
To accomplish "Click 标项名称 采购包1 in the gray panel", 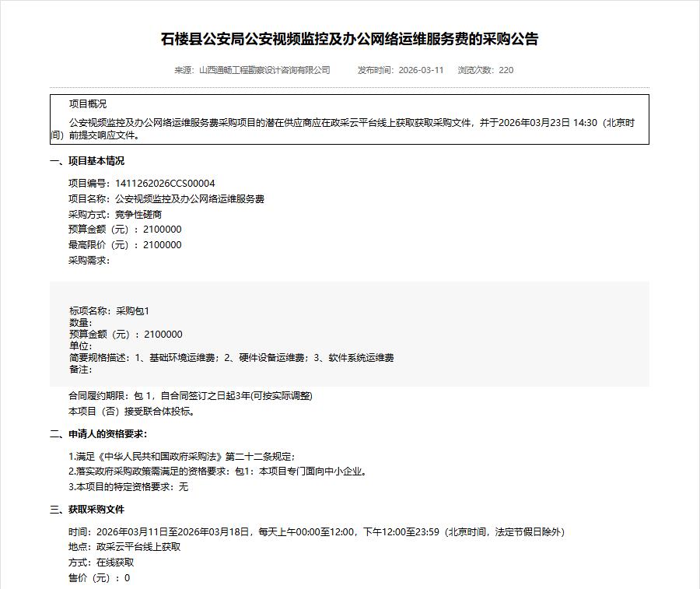I will pos(109,311).
